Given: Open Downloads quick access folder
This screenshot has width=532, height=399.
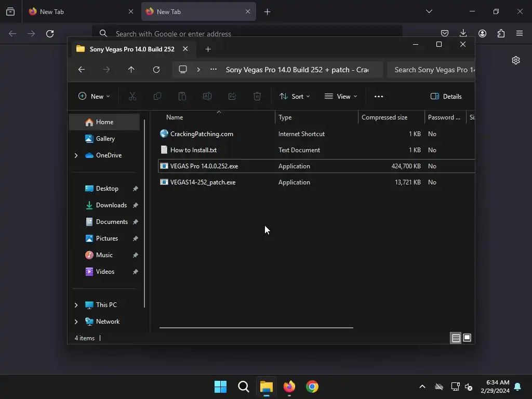Looking at the screenshot, I should pyautogui.click(x=104, y=205).
